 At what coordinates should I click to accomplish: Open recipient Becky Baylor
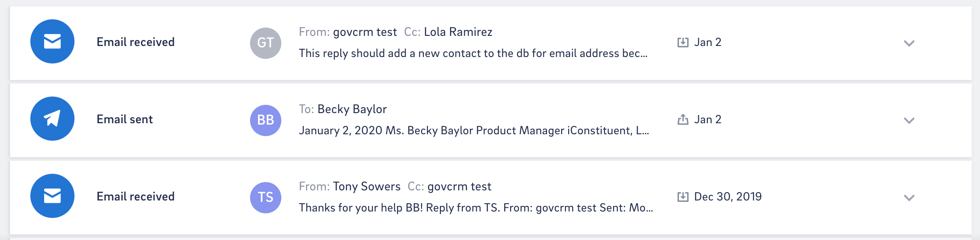click(x=352, y=109)
